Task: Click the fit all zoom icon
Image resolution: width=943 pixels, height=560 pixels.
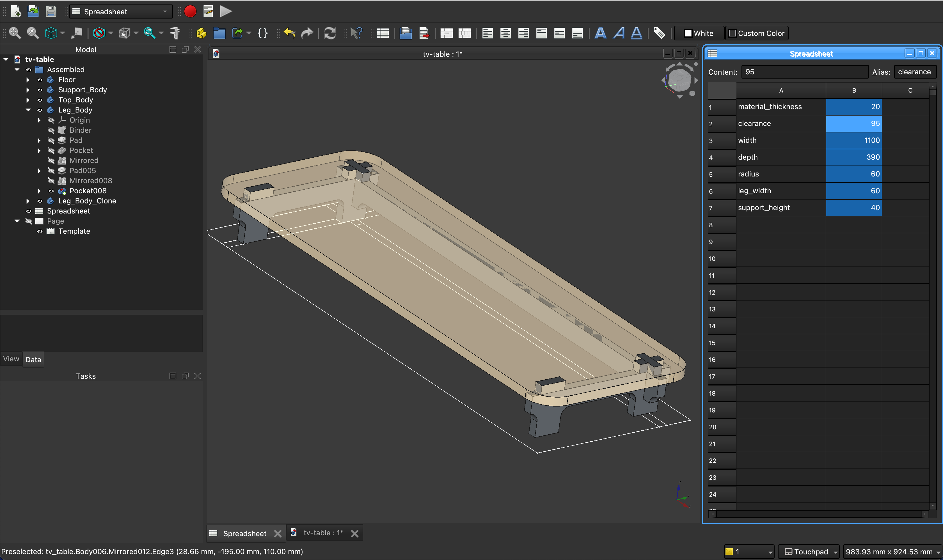Action: 15,33
